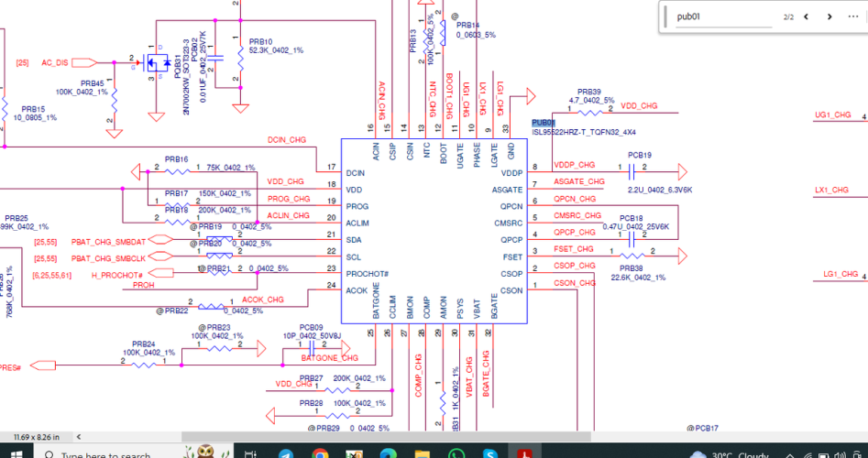Click the QPCP_CHG net label
This screenshot has width=868, height=458.
tap(575, 232)
